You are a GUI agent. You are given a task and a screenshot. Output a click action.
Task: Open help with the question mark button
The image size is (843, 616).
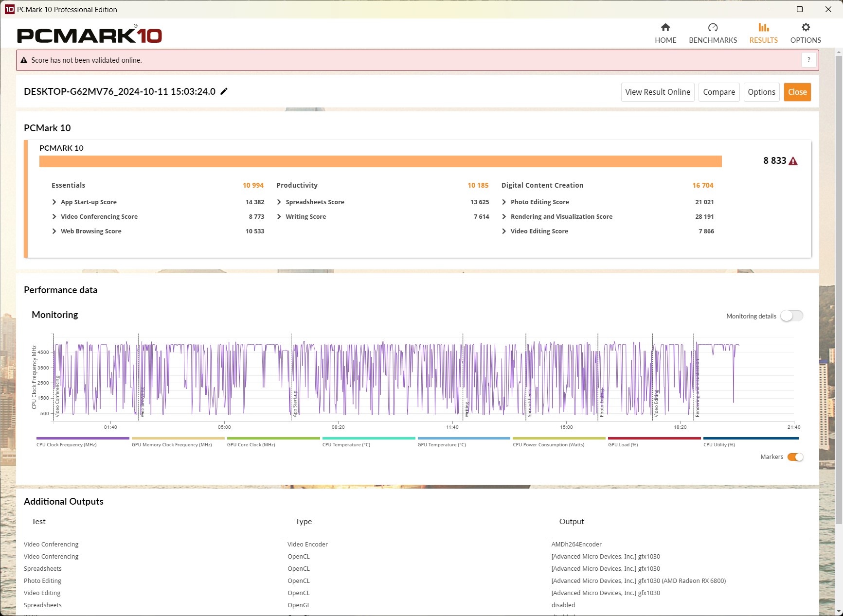pyautogui.click(x=808, y=60)
